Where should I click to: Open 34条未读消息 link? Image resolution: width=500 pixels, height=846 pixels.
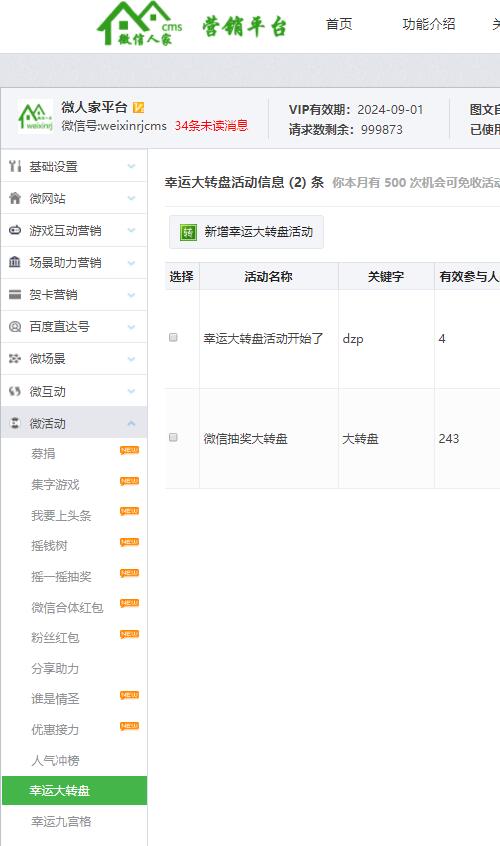point(211,126)
